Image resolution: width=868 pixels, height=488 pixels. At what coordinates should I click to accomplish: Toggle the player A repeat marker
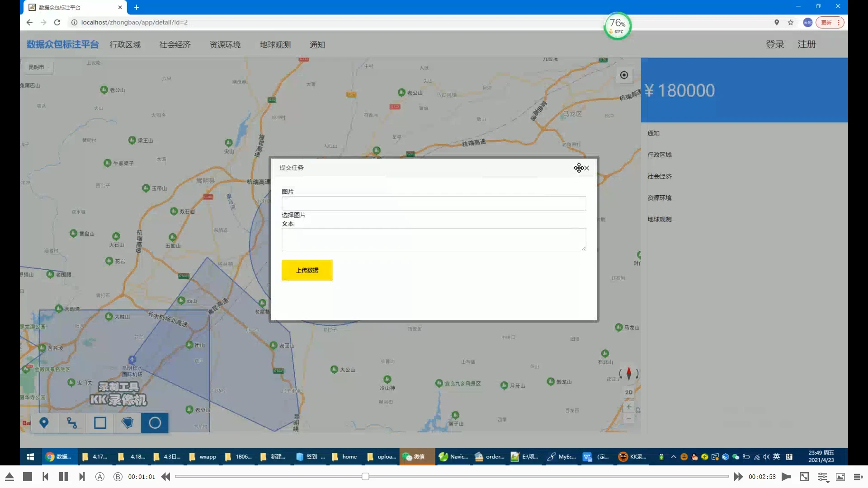coord(100,477)
